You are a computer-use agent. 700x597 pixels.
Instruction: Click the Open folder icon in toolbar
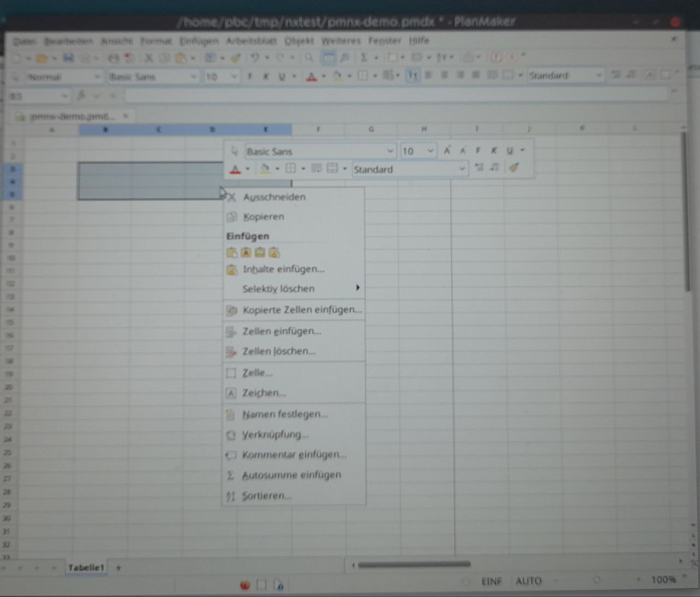click(42, 57)
